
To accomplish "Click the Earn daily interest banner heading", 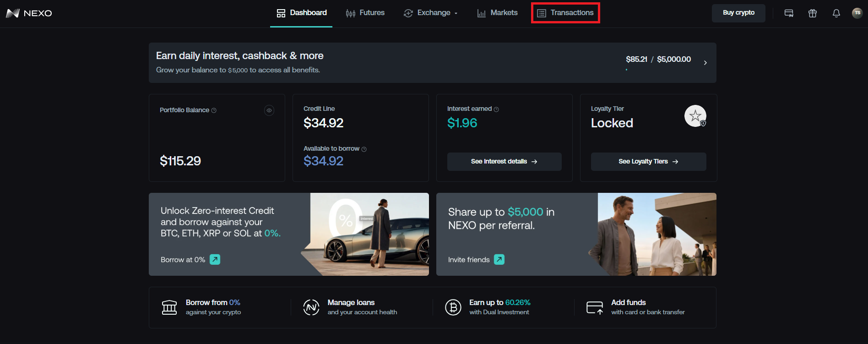I will click(x=240, y=56).
